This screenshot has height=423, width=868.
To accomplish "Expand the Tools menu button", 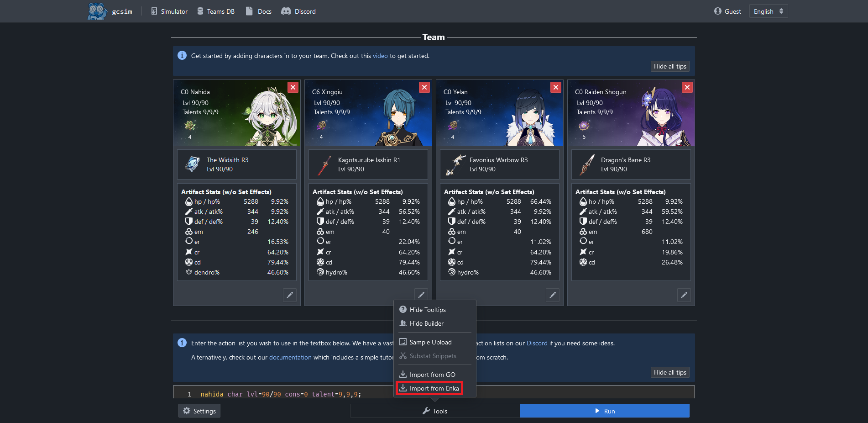I will point(435,411).
